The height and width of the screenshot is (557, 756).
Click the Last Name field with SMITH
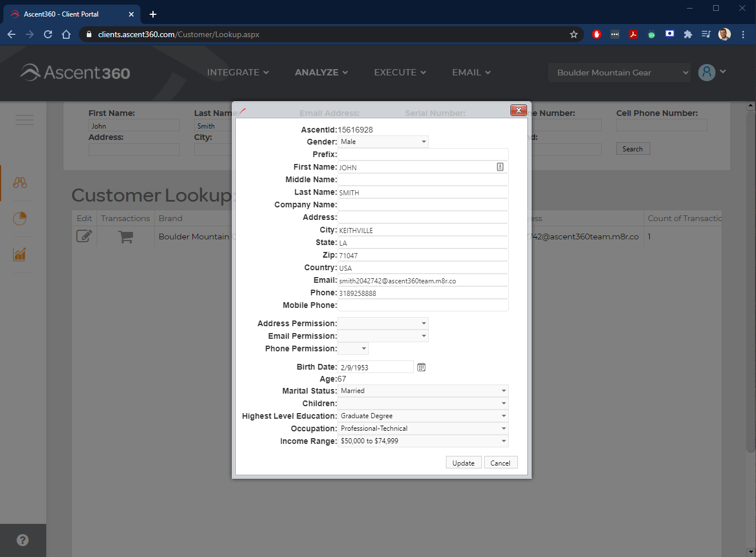point(423,192)
